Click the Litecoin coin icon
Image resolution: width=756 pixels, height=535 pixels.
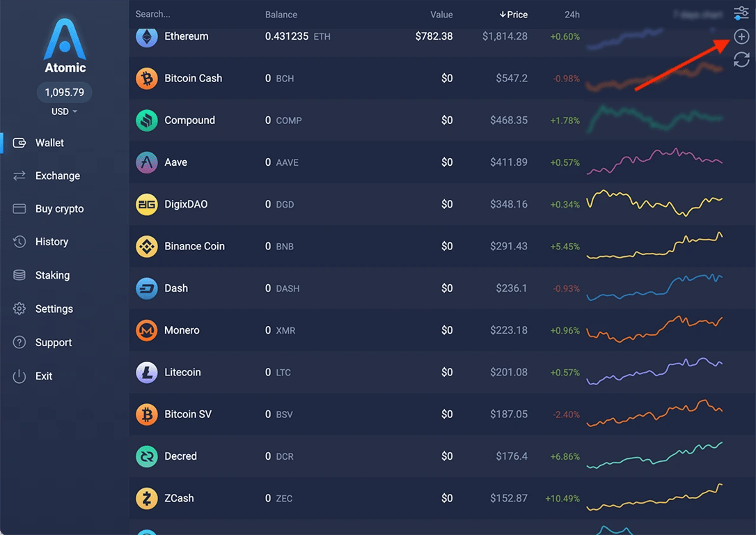pos(147,372)
